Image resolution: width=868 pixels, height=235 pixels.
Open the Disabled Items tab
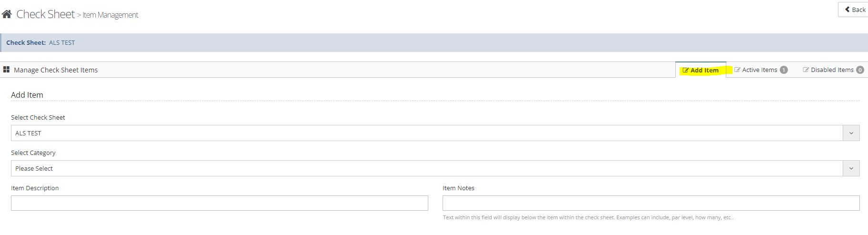pyautogui.click(x=832, y=70)
